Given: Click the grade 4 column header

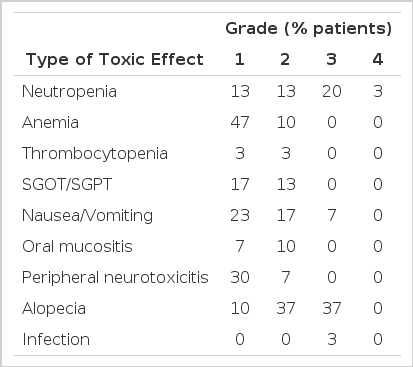Looking at the screenshot, I should (377, 60).
